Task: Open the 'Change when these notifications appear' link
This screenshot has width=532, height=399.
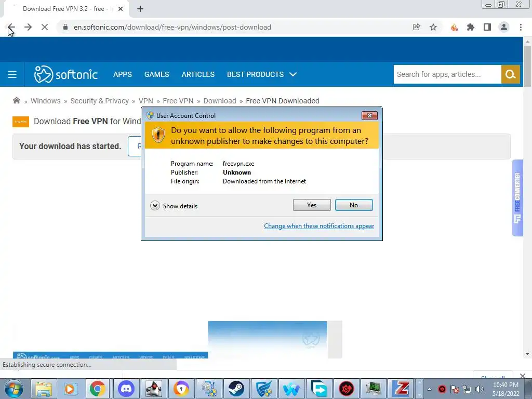Action: (x=319, y=226)
